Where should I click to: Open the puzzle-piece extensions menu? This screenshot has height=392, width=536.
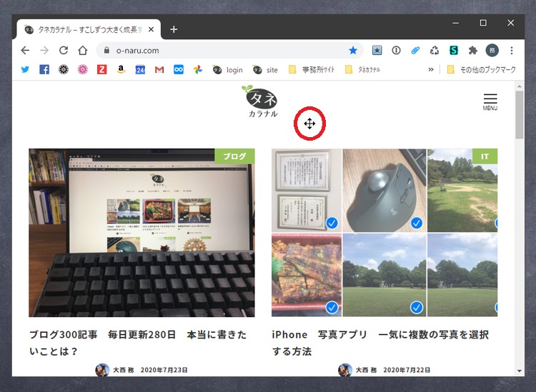coord(473,51)
